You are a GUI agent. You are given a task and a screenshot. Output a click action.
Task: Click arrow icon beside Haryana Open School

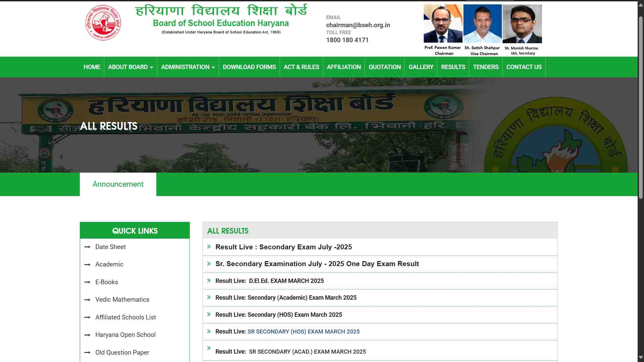coord(87,335)
